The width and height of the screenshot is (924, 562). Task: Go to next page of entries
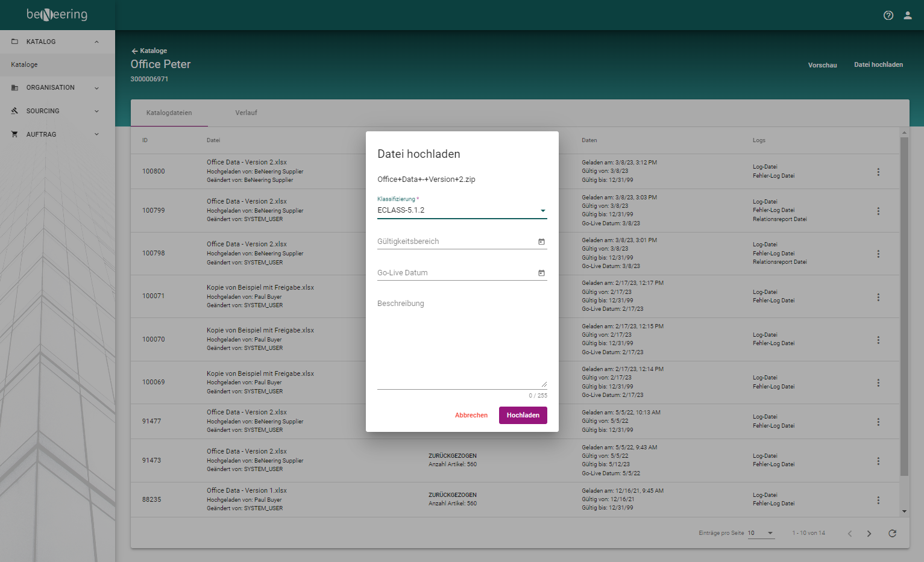[869, 533]
